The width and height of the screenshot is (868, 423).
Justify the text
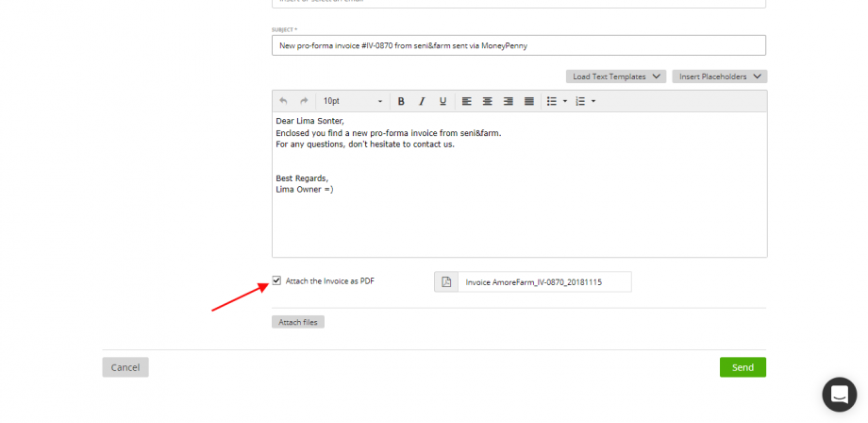click(x=529, y=101)
